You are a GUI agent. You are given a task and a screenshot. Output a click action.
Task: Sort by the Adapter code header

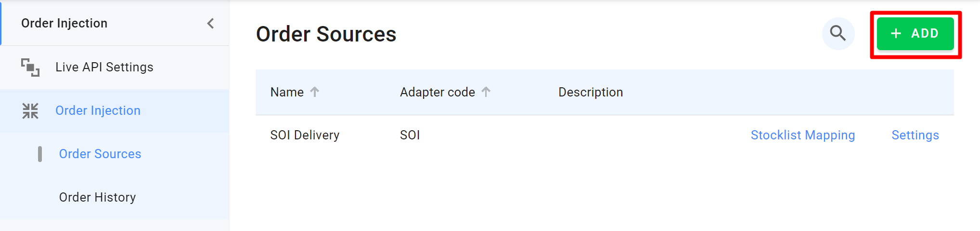point(437,92)
